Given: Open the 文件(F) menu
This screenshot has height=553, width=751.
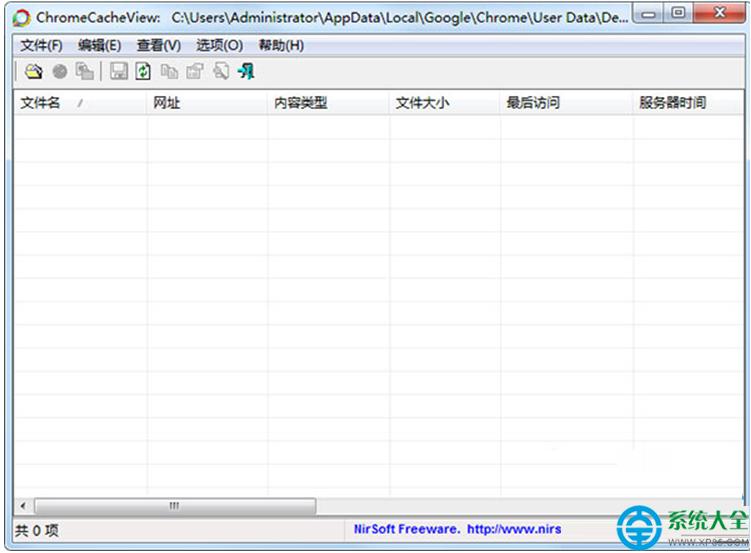Looking at the screenshot, I should coord(41,45).
